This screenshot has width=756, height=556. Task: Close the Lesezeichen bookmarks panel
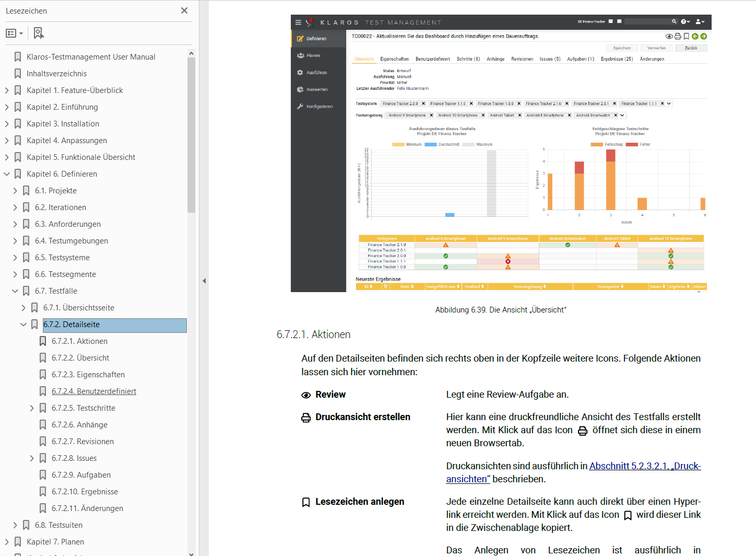tap(184, 10)
